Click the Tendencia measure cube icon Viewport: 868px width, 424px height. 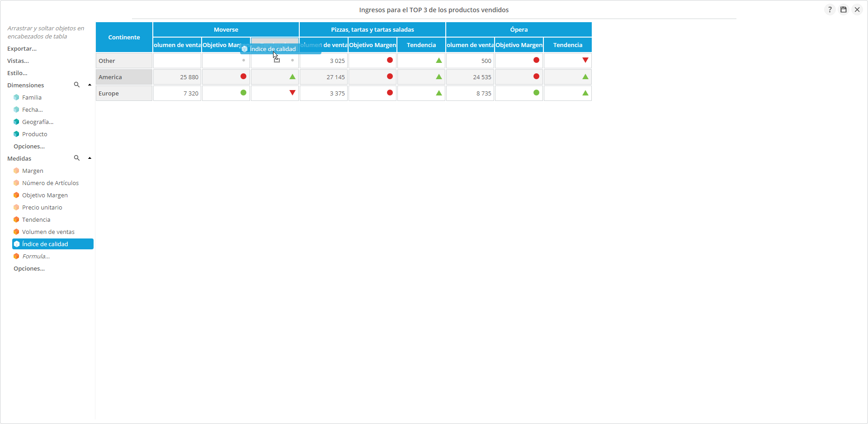coord(16,219)
